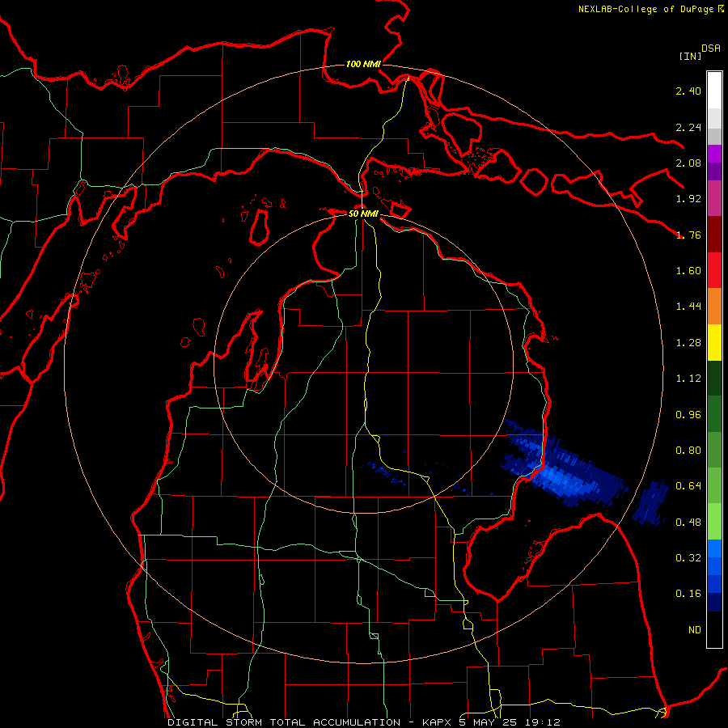
Task: Click the 5 MAY 25 19:12 timestamp
Action: (x=510, y=722)
